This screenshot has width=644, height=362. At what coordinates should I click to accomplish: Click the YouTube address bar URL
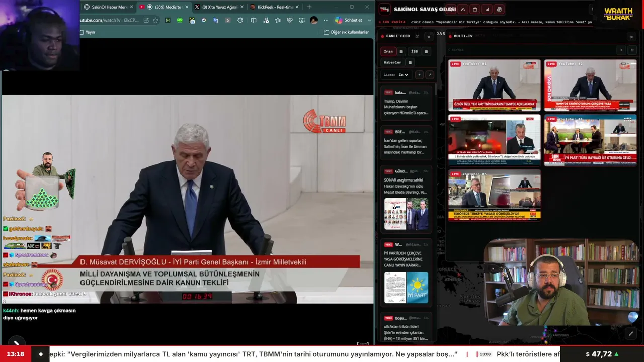109,20
